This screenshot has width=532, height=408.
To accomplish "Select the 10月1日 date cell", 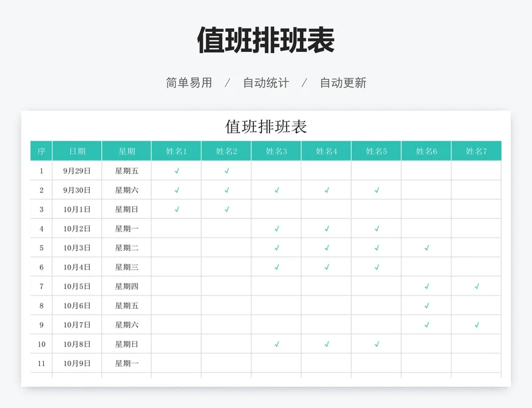I will tap(77, 209).
